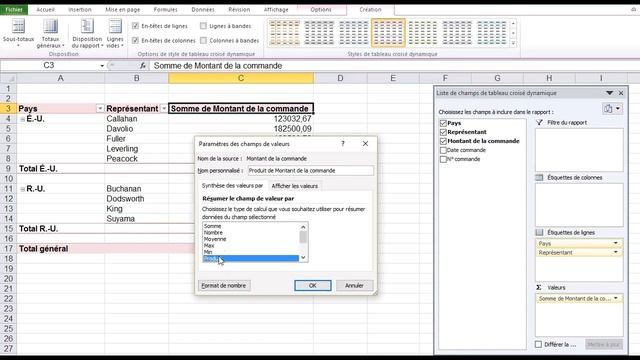Select Synthèse des valeurs par tab
Viewport: 640px width, 360px height.
(232, 185)
